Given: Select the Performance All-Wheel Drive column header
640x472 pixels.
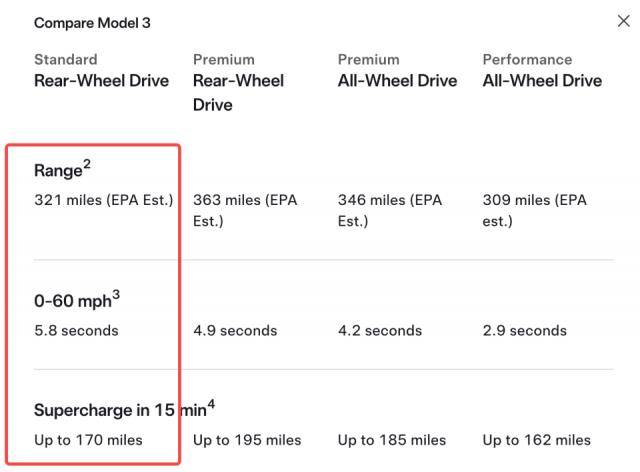Looking at the screenshot, I should tap(542, 71).
